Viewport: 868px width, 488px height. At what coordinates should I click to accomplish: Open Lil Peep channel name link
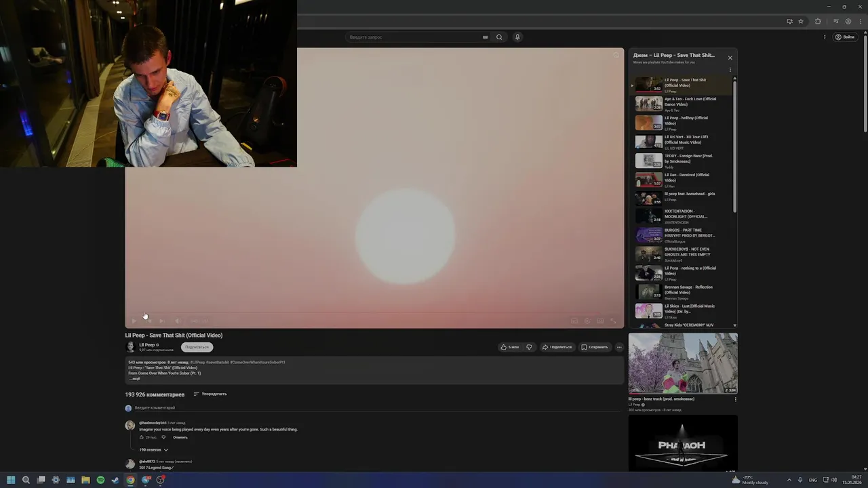(x=147, y=345)
